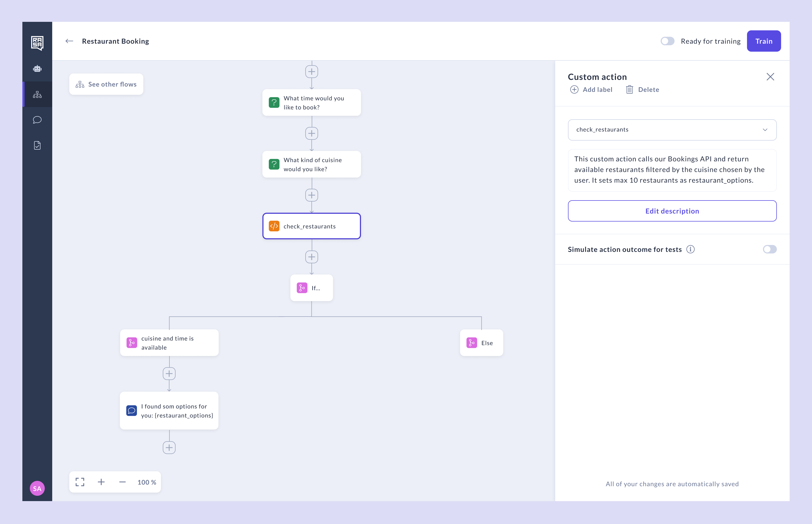
Task: Click the info icon beside Simulate action outcome
Action: (691, 249)
